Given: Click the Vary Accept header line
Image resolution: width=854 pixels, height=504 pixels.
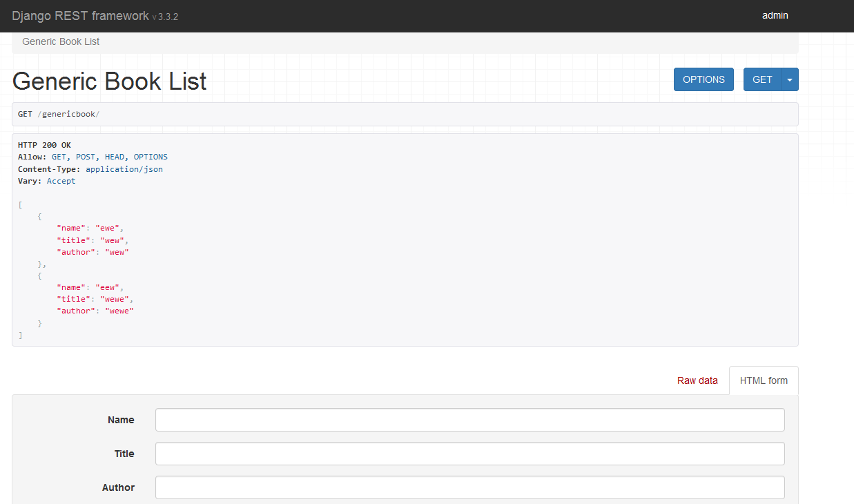Looking at the screenshot, I should click(x=47, y=181).
